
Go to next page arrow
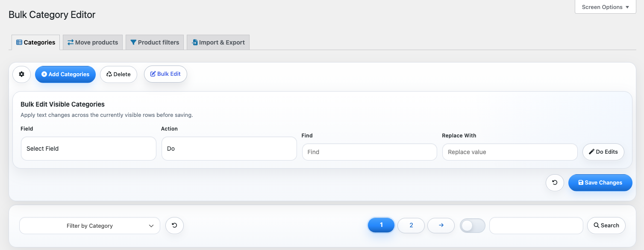(x=441, y=225)
